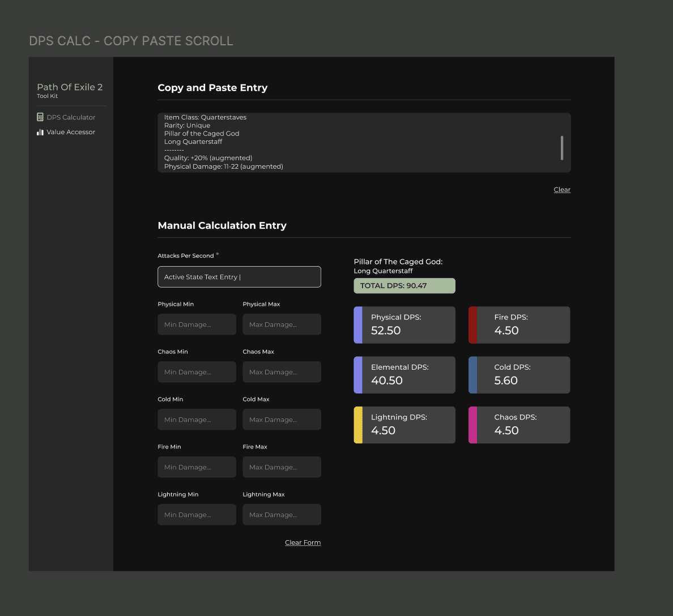Click the 'Pillar of The Caged God:' result title
Image resolution: width=673 pixels, height=616 pixels.
click(x=398, y=262)
